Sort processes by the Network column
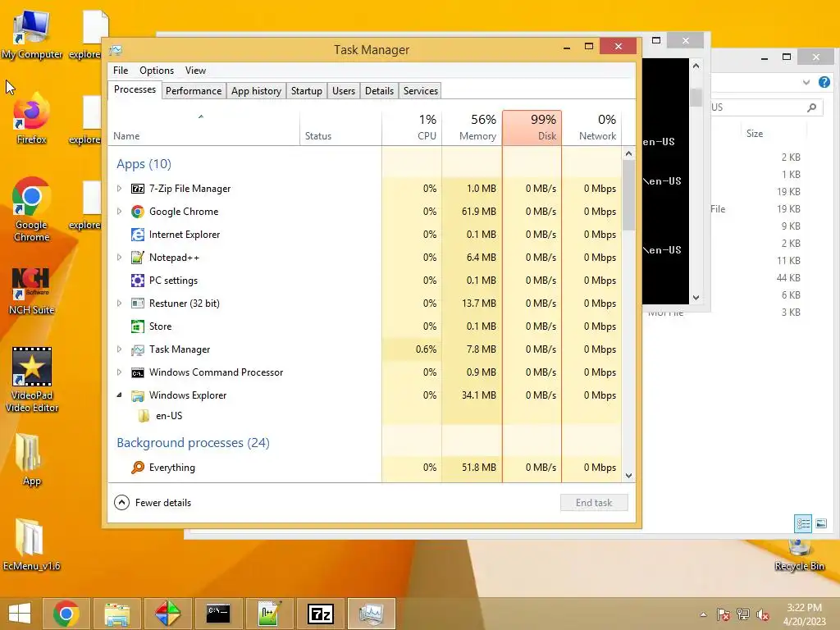Screen dimensions: 840x630 coord(592,127)
